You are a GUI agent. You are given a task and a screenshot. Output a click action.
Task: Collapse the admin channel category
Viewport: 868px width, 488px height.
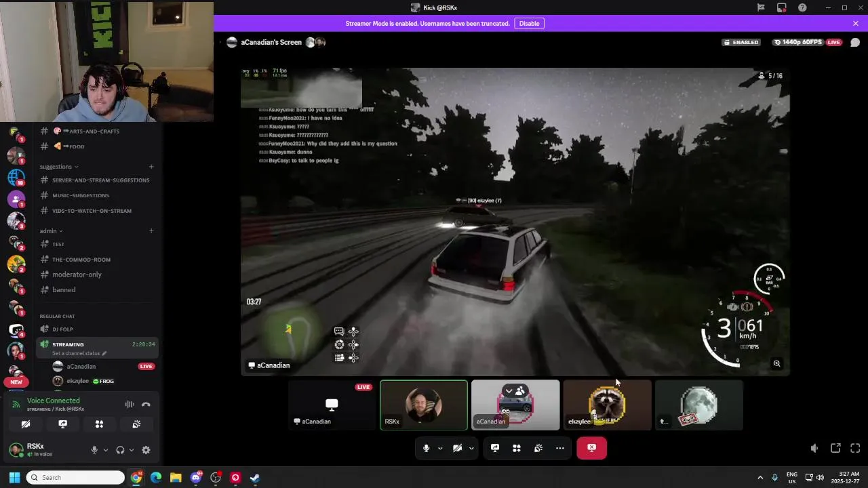(x=51, y=231)
